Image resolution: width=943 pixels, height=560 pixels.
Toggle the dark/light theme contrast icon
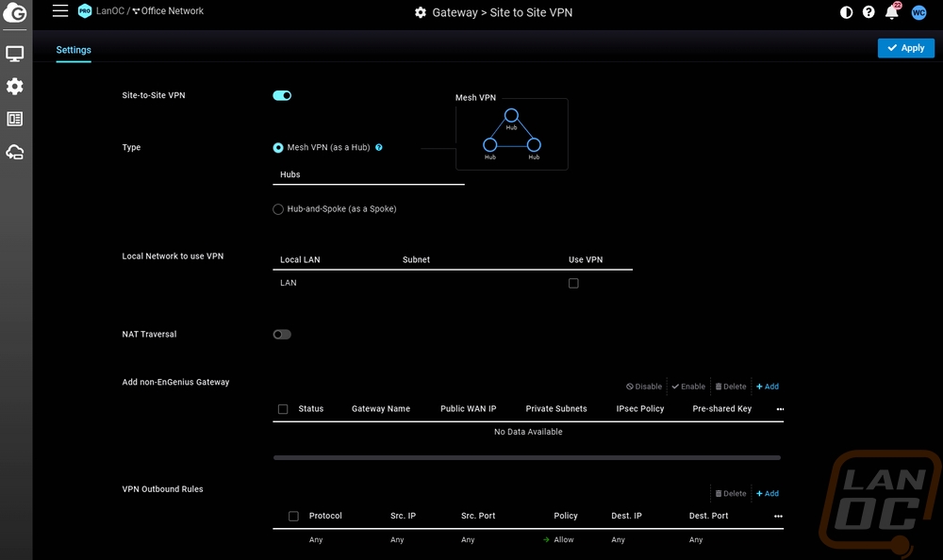coord(846,12)
